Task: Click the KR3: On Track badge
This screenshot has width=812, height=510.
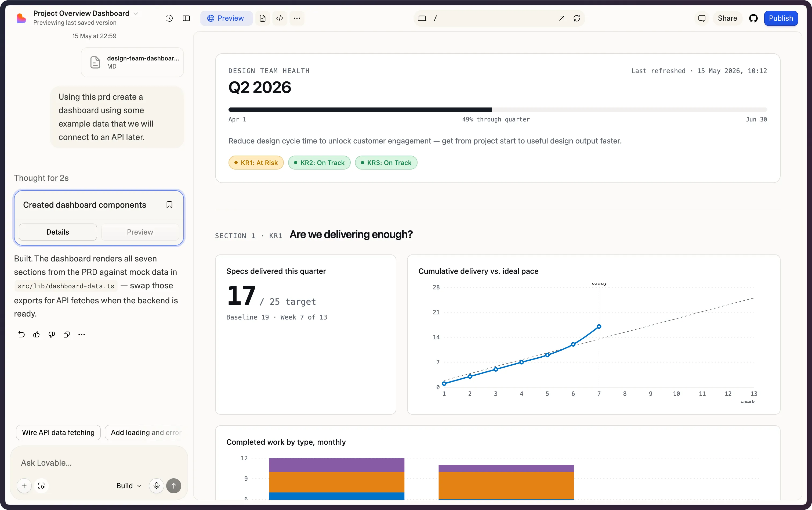Action: (x=386, y=163)
